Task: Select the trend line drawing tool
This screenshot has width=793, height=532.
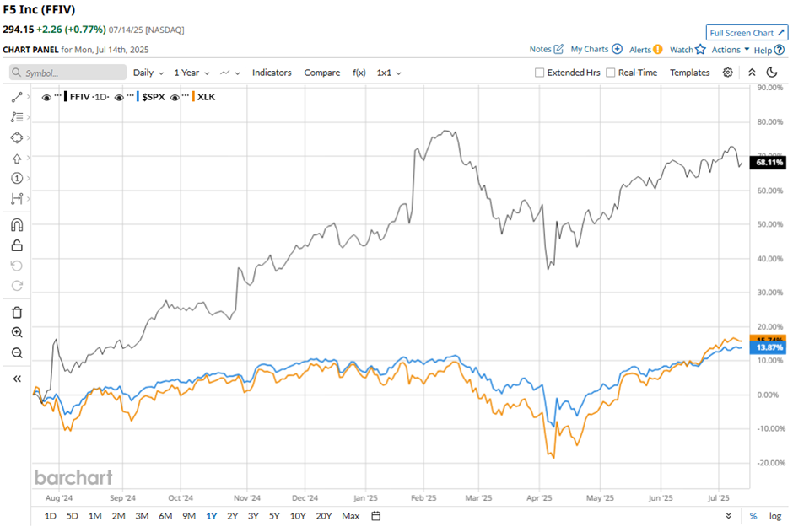Action: point(17,97)
